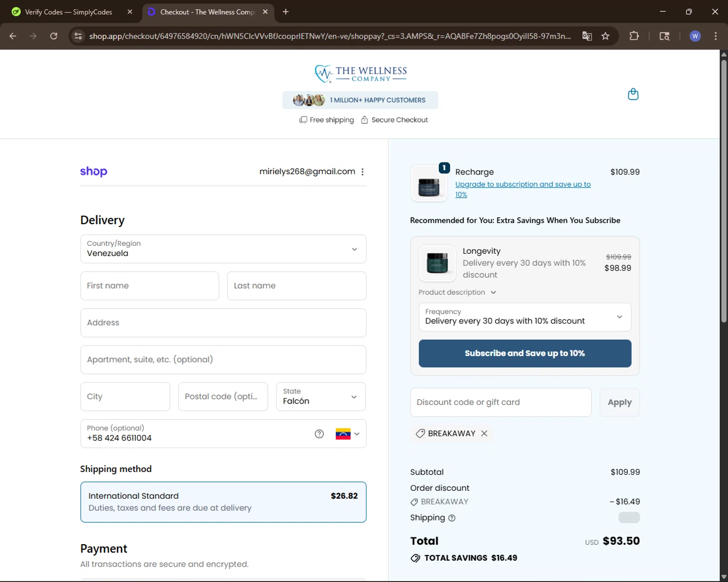Open a new browser tab
This screenshot has height=582, width=728.
point(286,12)
